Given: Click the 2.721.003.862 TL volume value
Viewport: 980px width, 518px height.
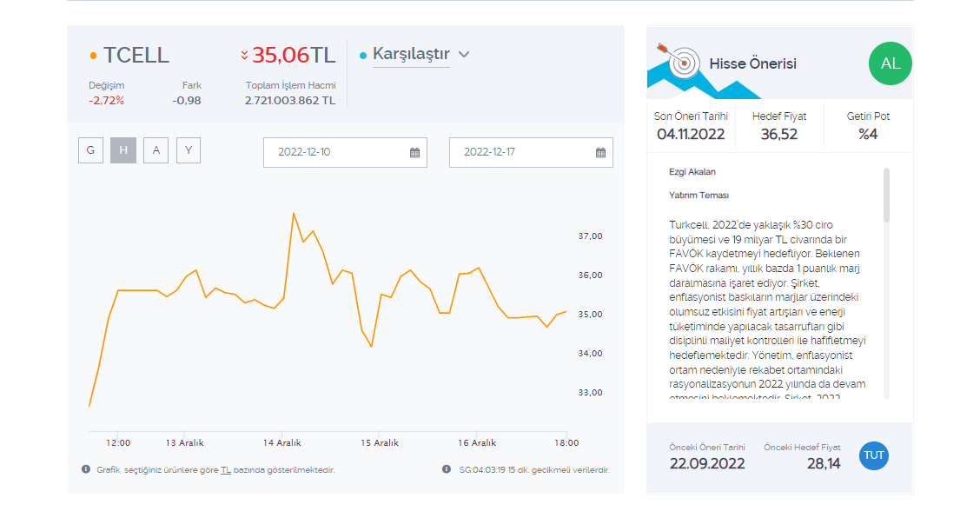Looking at the screenshot, I should (290, 100).
